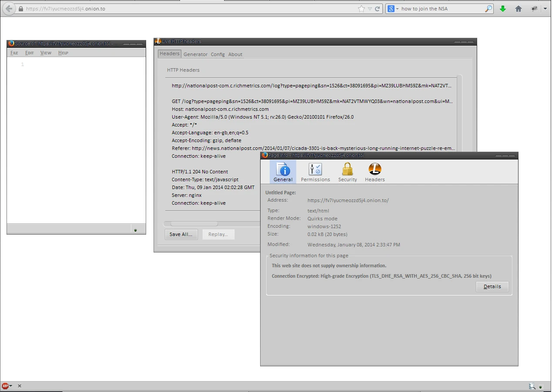Click the padlock icon in the address bar
This screenshot has width=552, height=392.
(20, 9)
